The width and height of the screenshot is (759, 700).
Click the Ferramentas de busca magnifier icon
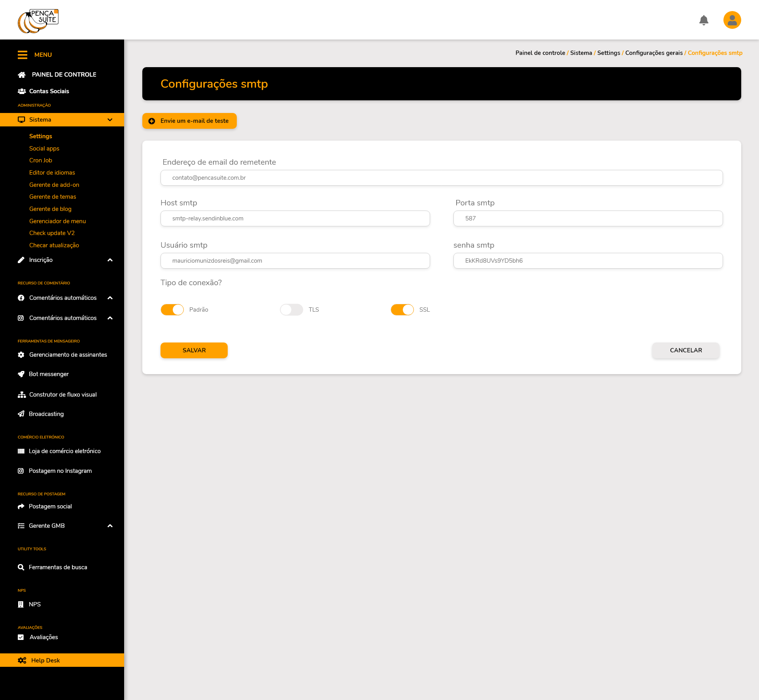(x=21, y=567)
